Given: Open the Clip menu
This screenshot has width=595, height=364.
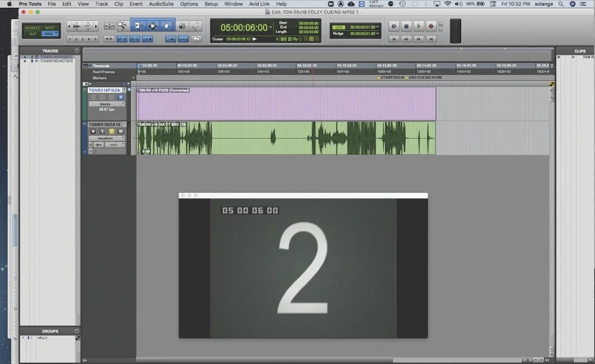Looking at the screenshot, I should [x=119, y=4].
